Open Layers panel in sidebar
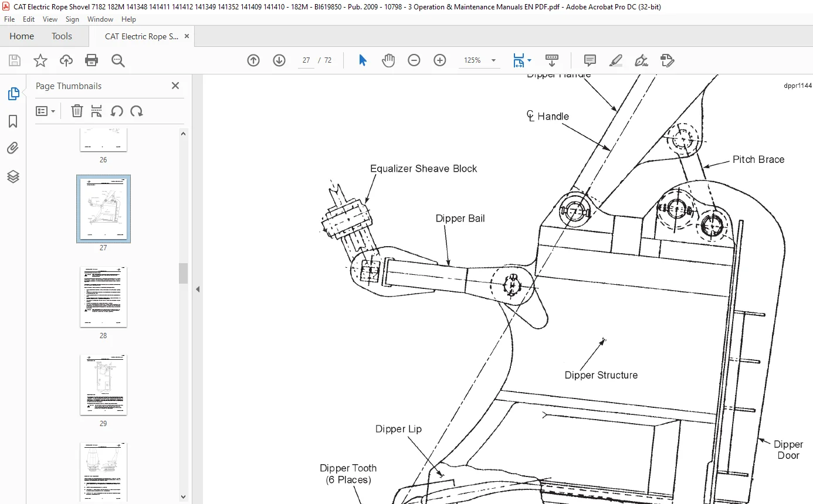Image resolution: width=813 pixels, height=504 pixels. click(13, 176)
